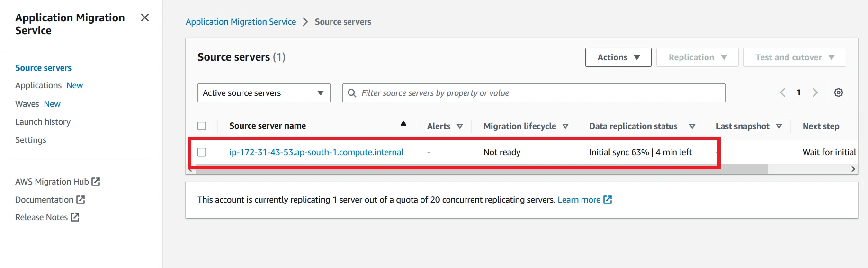Click Documentation external link icon
Image resolution: width=868 pixels, height=268 pixels.
[x=81, y=200]
